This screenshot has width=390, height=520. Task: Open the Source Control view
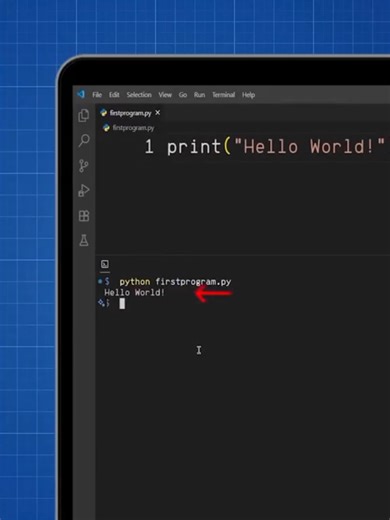84,166
